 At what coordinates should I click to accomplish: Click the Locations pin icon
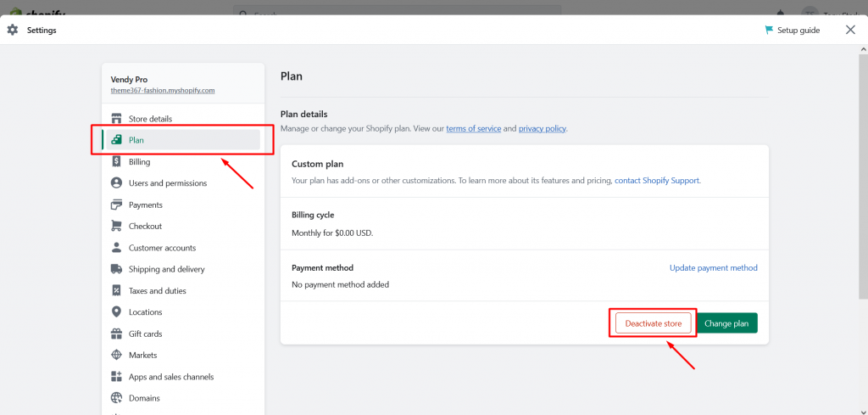coord(116,312)
